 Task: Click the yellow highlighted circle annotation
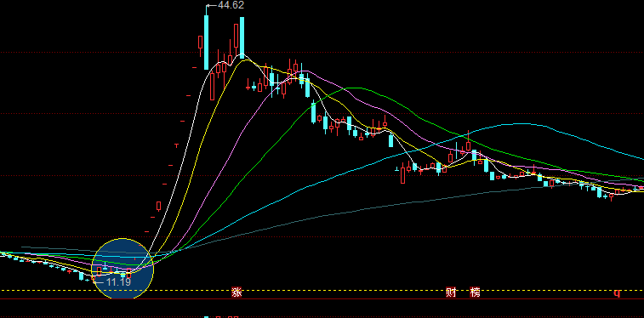(x=123, y=269)
